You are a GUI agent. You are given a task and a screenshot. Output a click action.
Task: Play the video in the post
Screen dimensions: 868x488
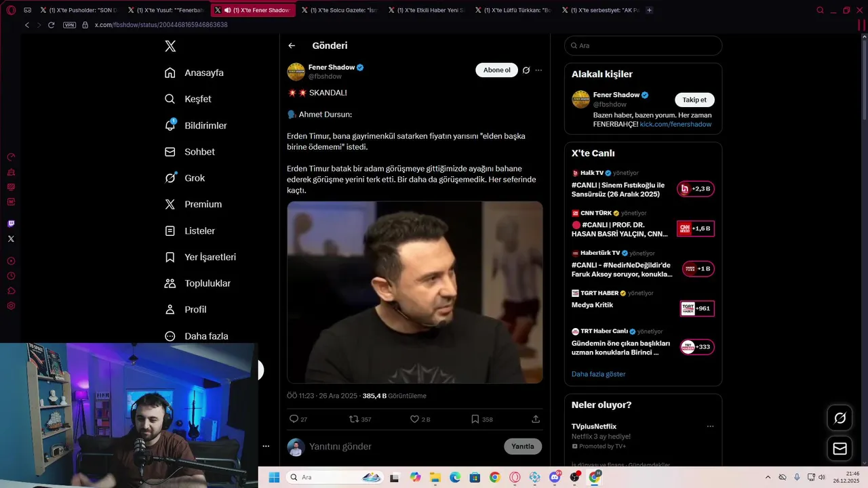[414, 292]
